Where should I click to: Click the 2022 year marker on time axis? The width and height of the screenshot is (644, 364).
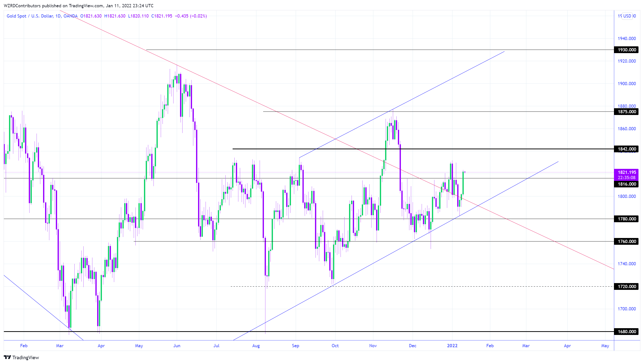452,346
